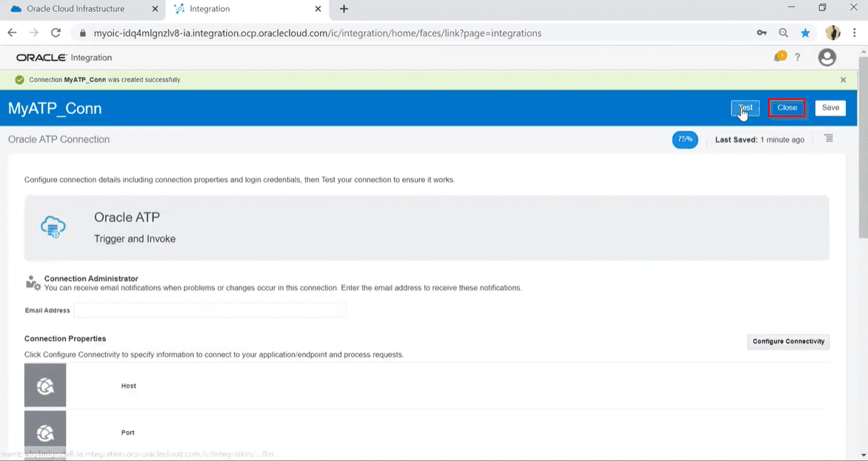Click the password key icon in address bar
The image size is (868, 461).
tap(761, 33)
